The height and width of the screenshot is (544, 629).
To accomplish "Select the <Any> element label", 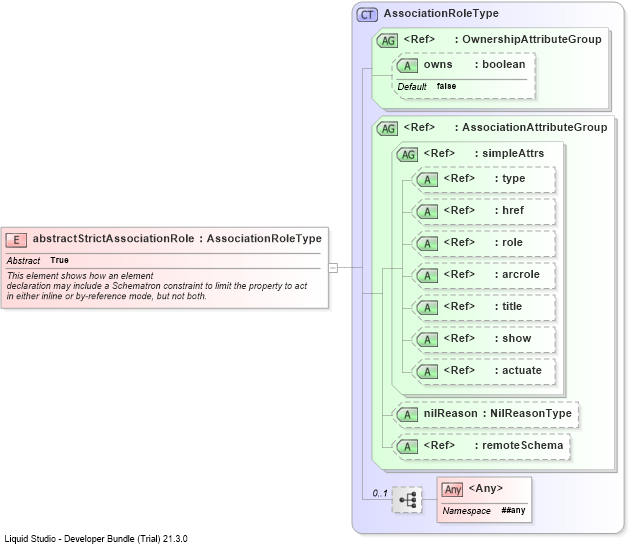I will 486,488.
